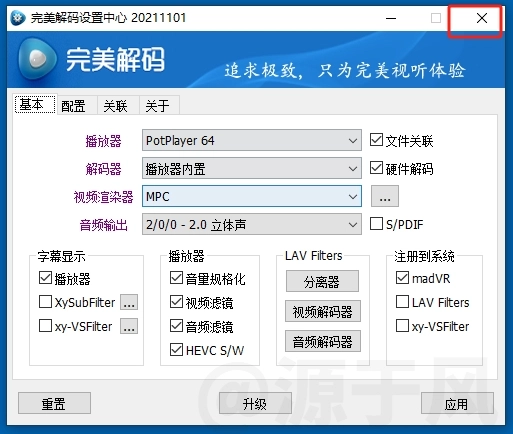
Task: Open the ... button beside xy-VSFilter in 字幕显示
Action: click(x=129, y=326)
